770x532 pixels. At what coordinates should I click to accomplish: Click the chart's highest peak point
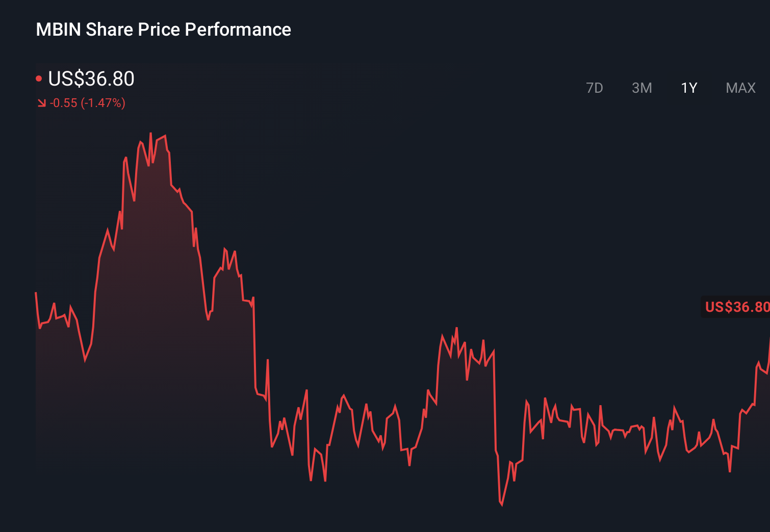[x=151, y=134]
